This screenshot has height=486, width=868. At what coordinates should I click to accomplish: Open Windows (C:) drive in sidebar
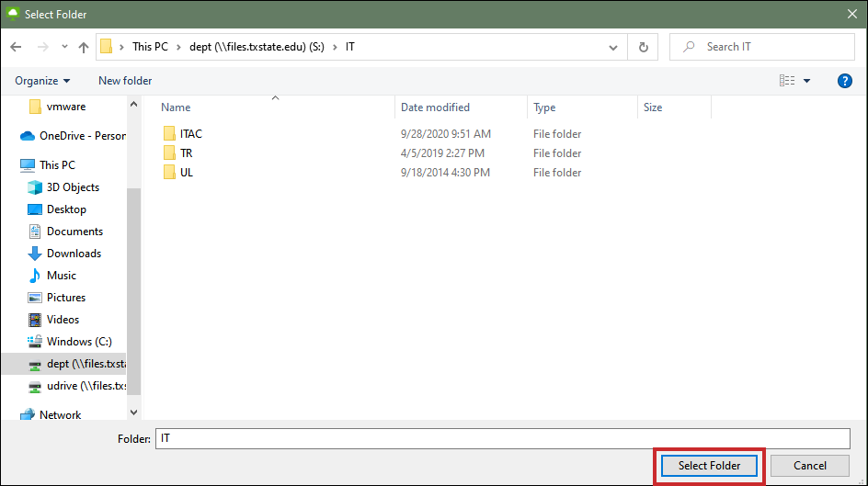coord(79,342)
